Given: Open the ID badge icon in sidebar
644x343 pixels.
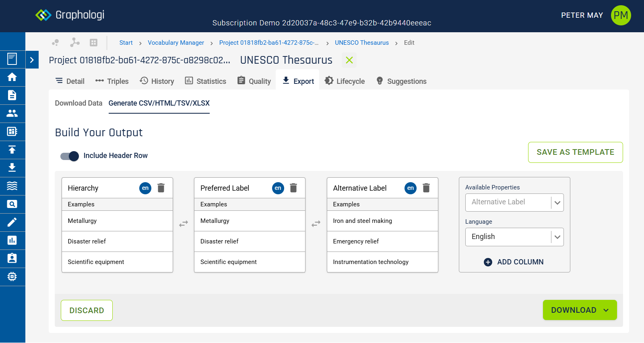Looking at the screenshot, I should (x=12, y=258).
